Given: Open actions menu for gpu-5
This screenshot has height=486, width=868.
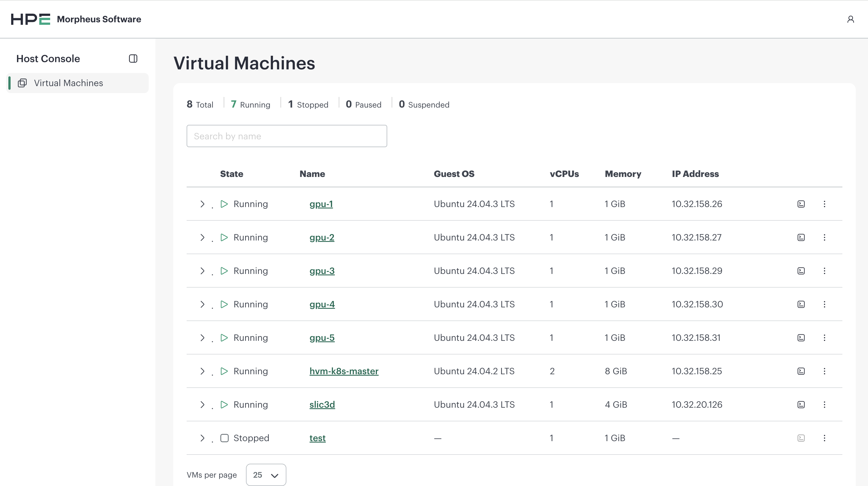Looking at the screenshot, I should click(x=824, y=338).
